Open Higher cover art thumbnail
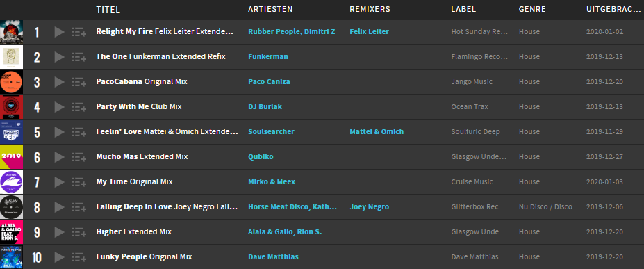Screen dimensions: 644x269 coord(12,232)
